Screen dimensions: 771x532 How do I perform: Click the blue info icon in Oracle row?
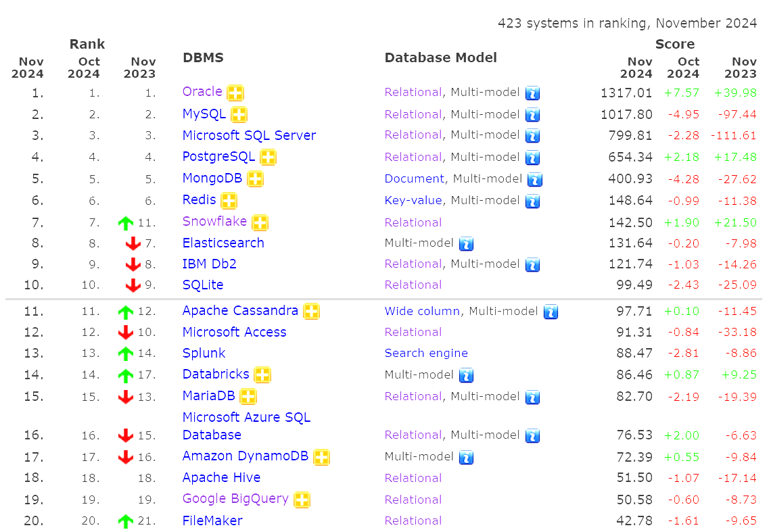click(x=532, y=93)
